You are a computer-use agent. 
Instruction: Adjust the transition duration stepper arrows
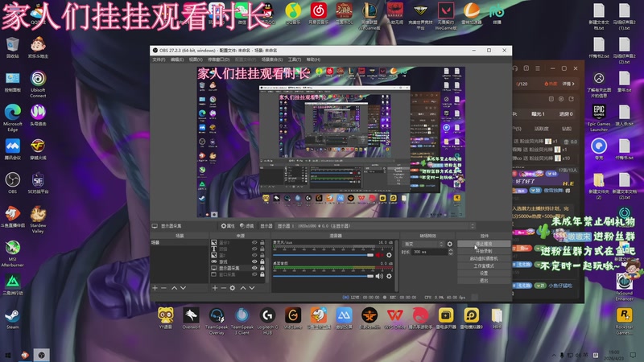tap(451, 252)
